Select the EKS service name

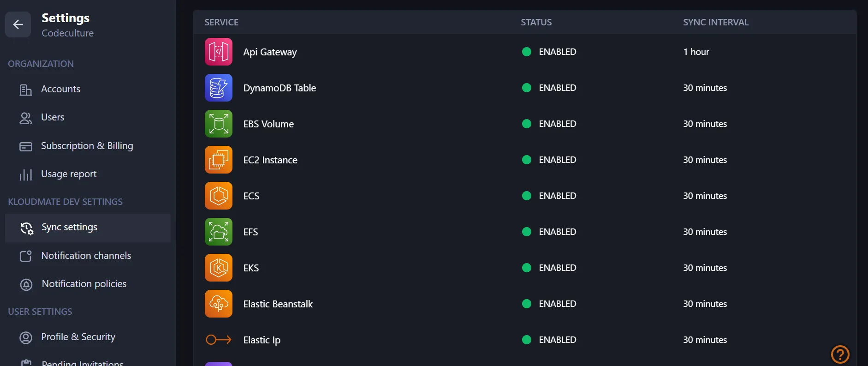pos(251,268)
